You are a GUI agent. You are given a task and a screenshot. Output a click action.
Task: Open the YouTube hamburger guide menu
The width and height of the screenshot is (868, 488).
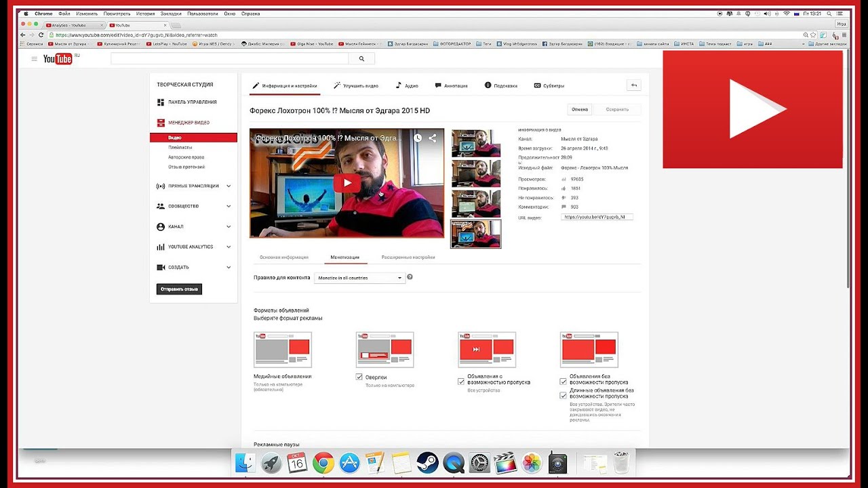coord(34,59)
